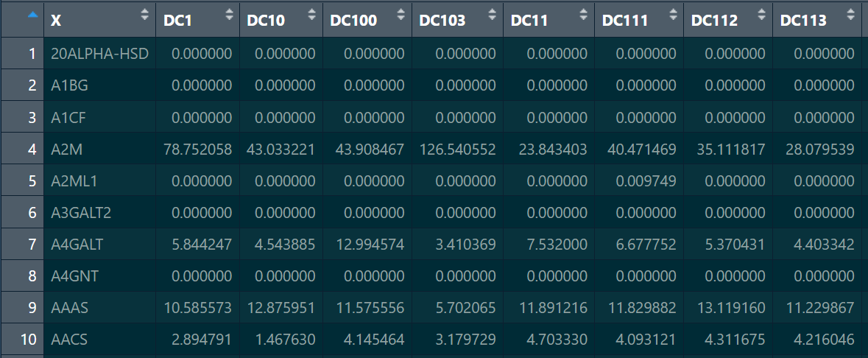The image size is (868, 358).
Task: Click value 43.033221 in DC10 column
Action: [x=281, y=149]
